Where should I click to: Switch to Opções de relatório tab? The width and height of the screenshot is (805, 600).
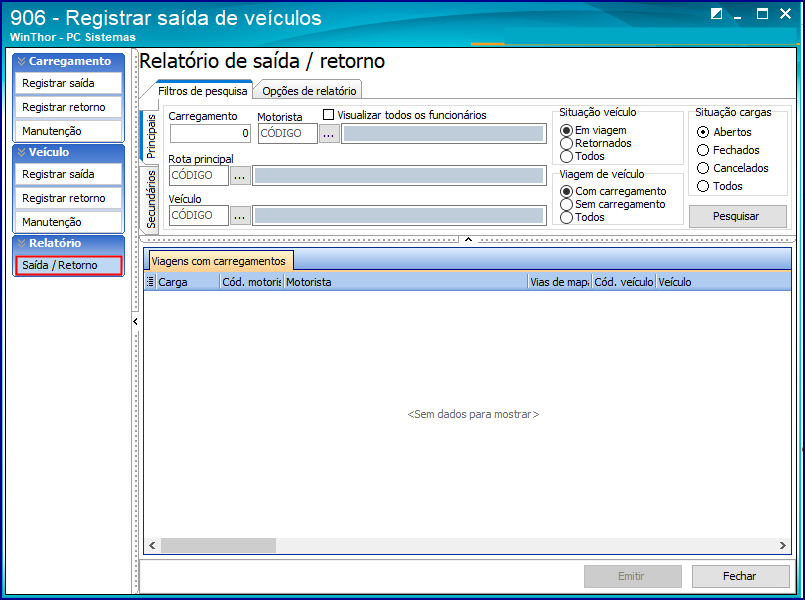309,91
